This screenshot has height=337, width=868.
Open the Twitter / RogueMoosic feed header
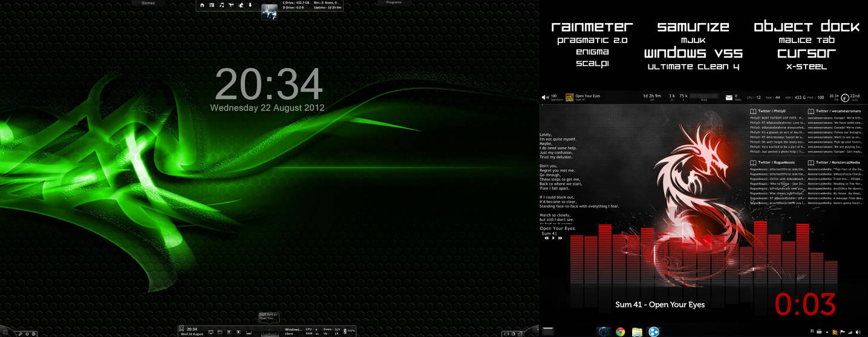tap(776, 163)
